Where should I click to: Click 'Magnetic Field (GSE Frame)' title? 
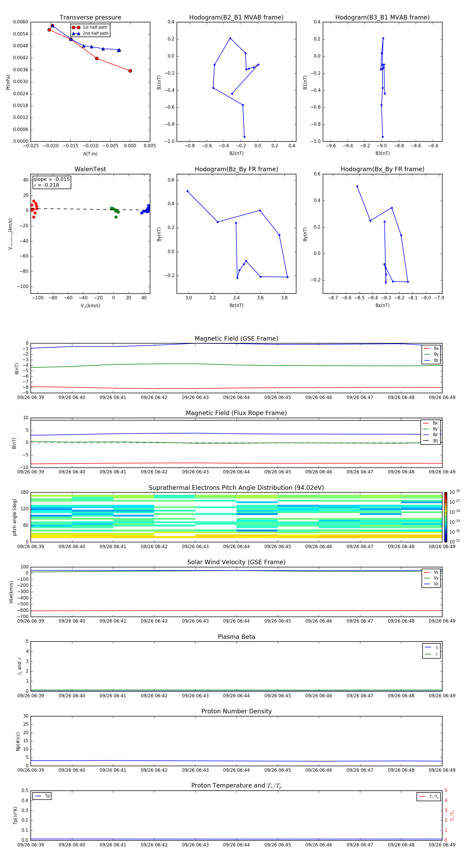(x=236, y=339)
